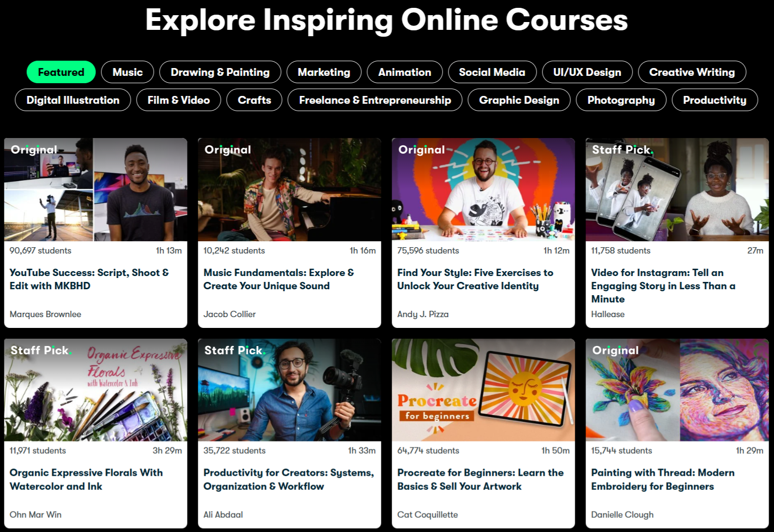Open teacher Marques Brownlee's name
This screenshot has width=774, height=532.
(46, 314)
